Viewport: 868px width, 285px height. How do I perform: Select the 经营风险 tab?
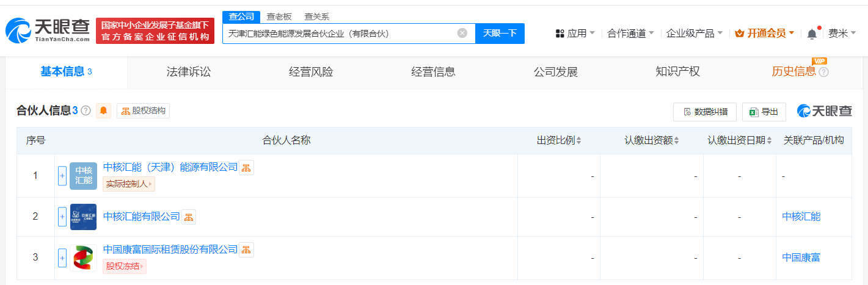click(311, 72)
